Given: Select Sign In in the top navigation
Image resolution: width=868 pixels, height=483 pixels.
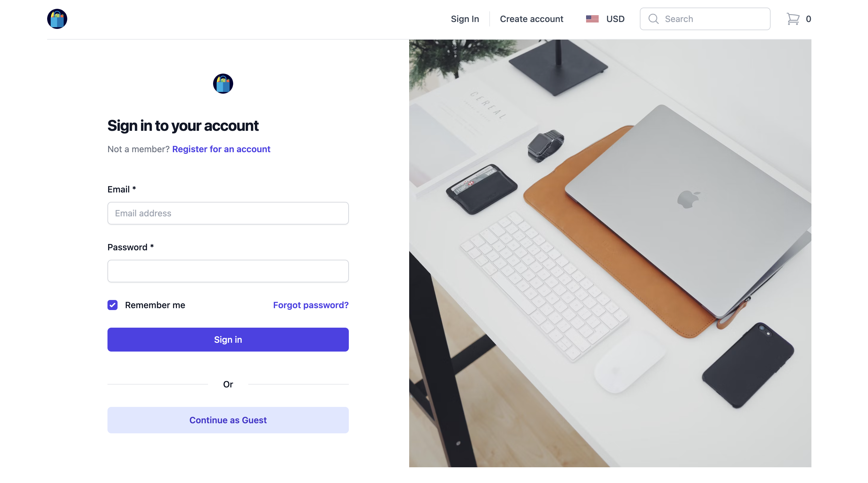Looking at the screenshot, I should tap(465, 19).
